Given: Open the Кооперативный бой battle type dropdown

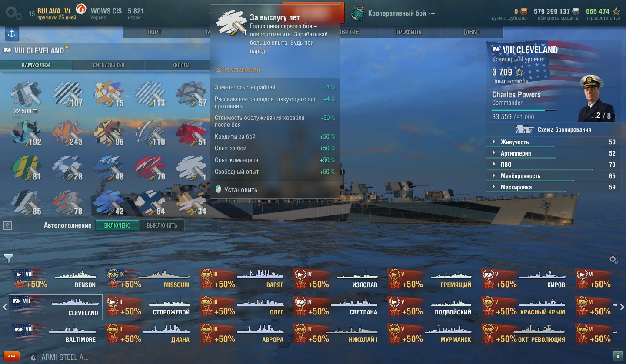Looking at the screenshot, I should pyautogui.click(x=393, y=13).
